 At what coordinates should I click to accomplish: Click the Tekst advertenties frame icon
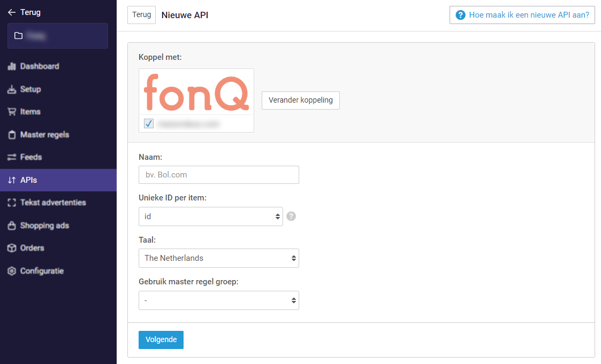tap(12, 203)
